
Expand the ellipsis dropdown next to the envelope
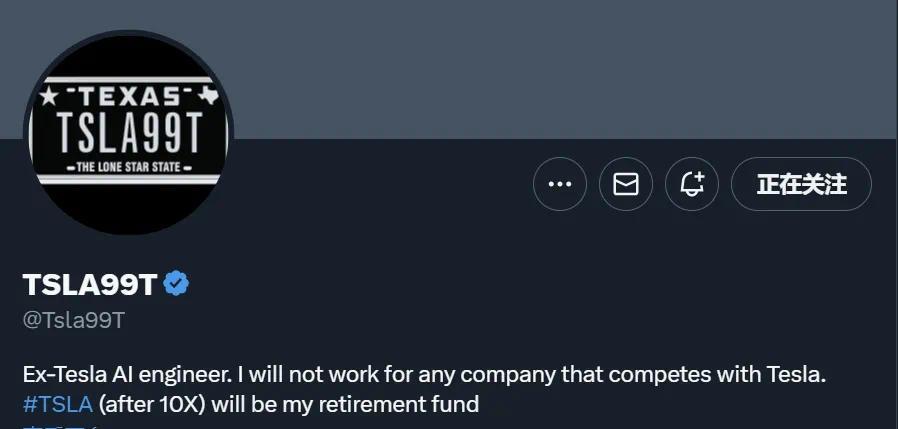click(559, 184)
